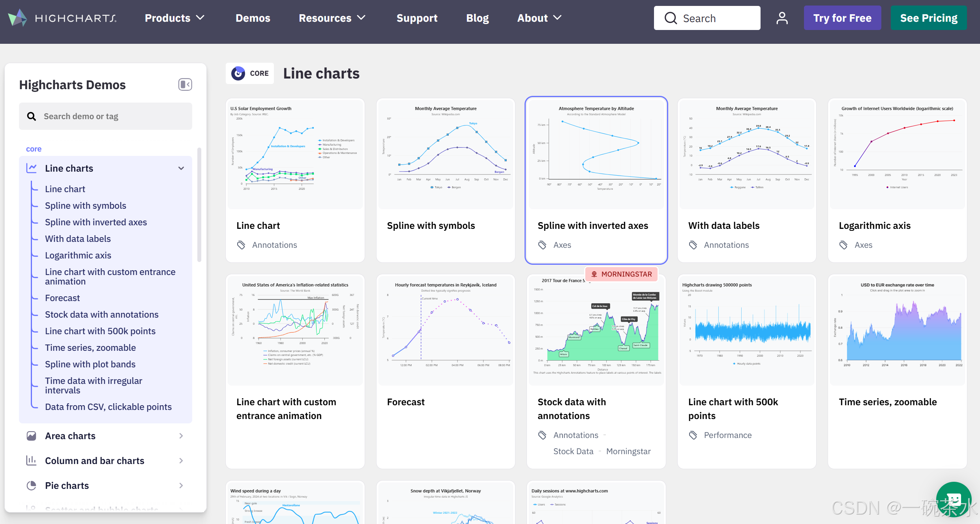The width and height of the screenshot is (980, 524).
Task: Open the user account icon in navbar
Action: [x=782, y=18]
